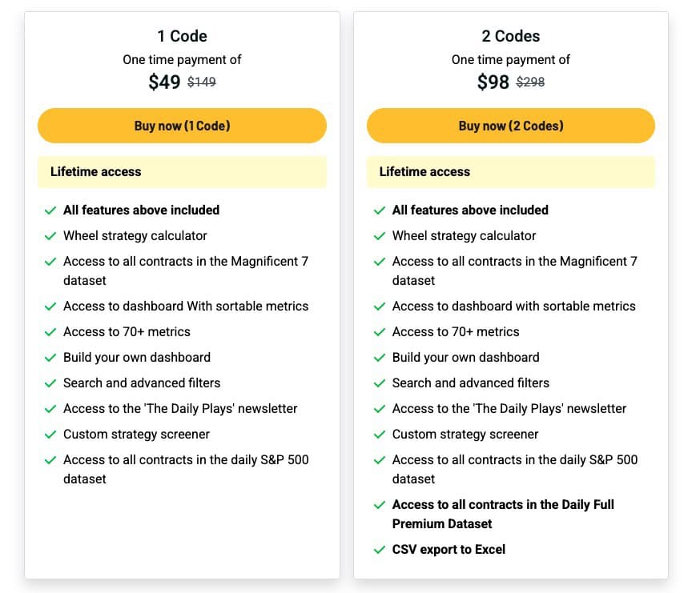
Task: Click the Buy now (1 Code) button
Action: click(x=182, y=126)
